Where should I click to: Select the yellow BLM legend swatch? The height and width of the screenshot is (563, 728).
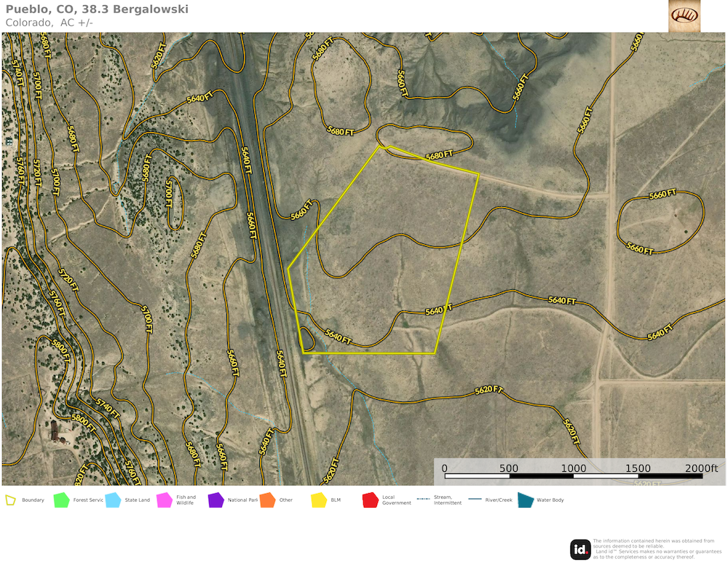click(319, 500)
